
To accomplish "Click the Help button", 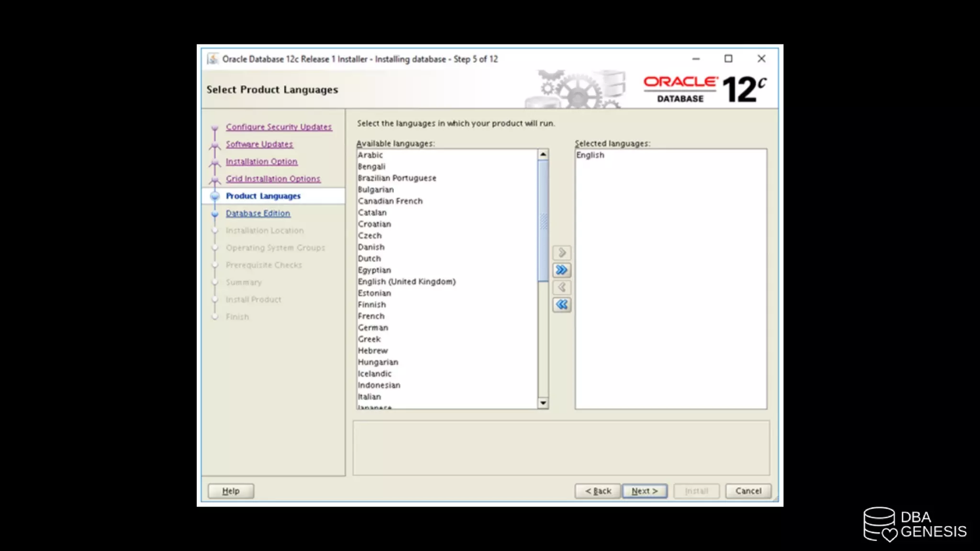I will 231,491.
